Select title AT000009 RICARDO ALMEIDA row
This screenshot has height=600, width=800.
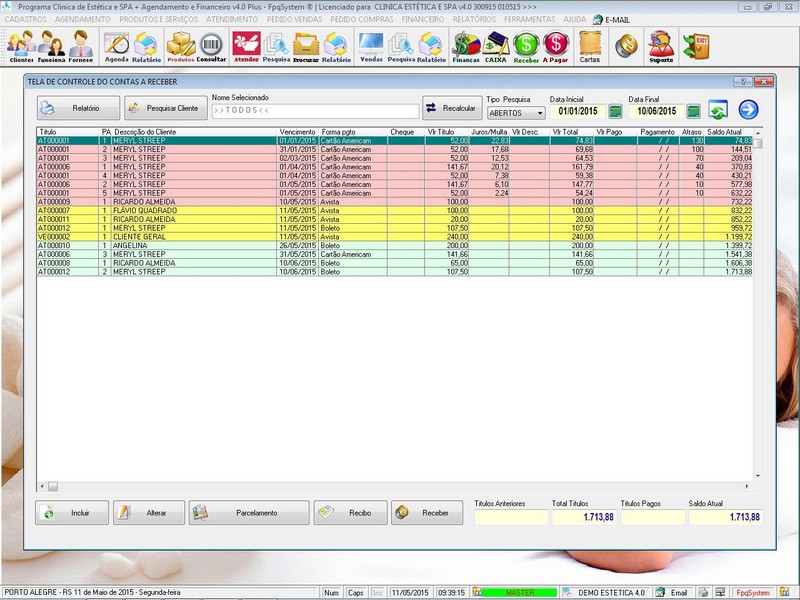pyautogui.click(x=394, y=202)
